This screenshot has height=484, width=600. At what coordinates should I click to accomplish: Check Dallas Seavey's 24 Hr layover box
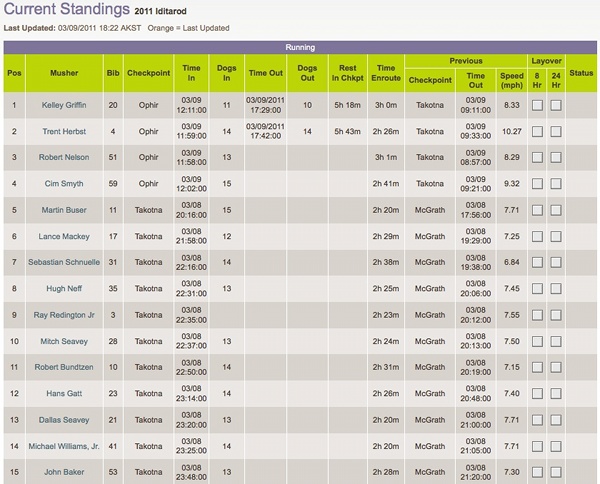point(556,420)
